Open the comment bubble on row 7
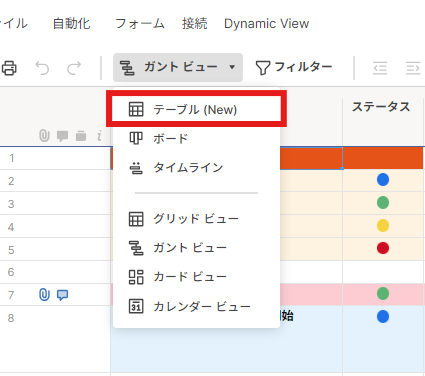The width and height of the screenshot is (425, 376). [x=62, y=295]
